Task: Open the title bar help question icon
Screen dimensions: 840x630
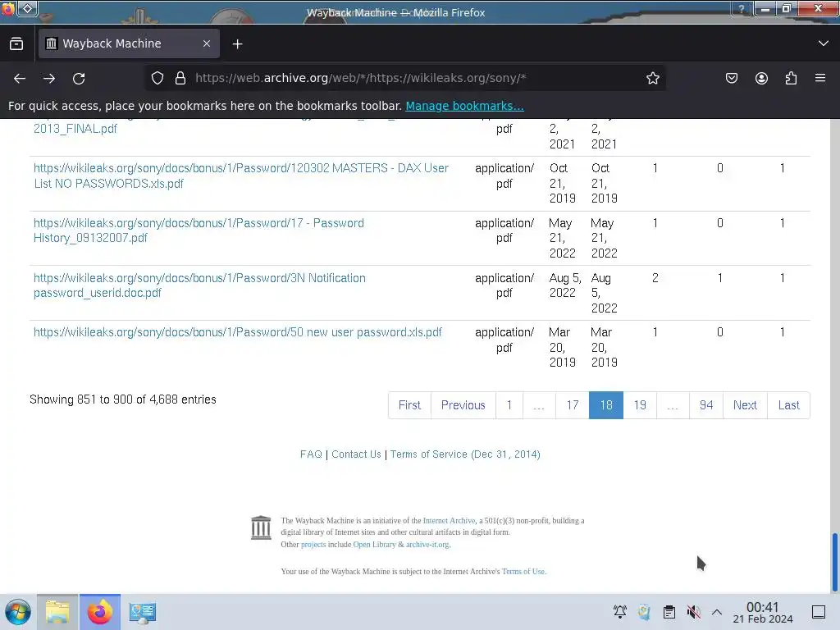Action: pos(742,8)
